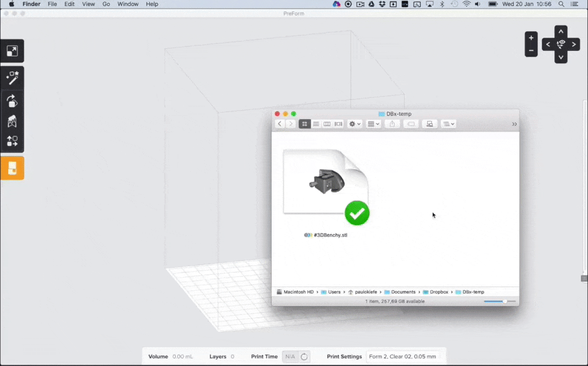The height and width of the screenshot is (366, 588).
Task: Open the Edit menu
Action: 69,4
